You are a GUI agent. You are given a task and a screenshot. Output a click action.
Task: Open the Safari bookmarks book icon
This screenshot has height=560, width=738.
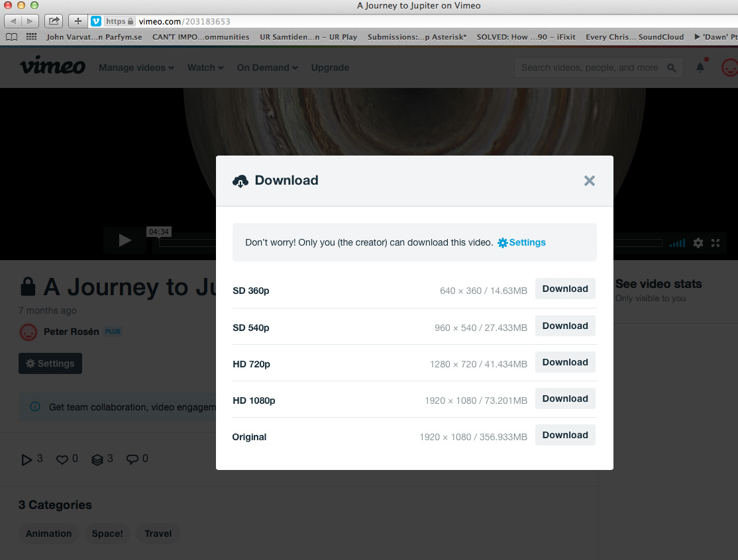(x=11, y=37)
